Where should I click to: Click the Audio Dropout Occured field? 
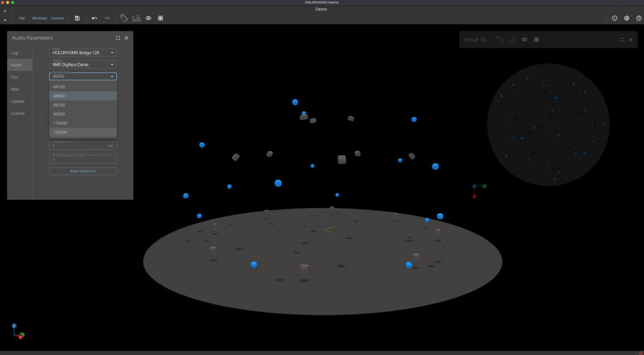[83, 159]
